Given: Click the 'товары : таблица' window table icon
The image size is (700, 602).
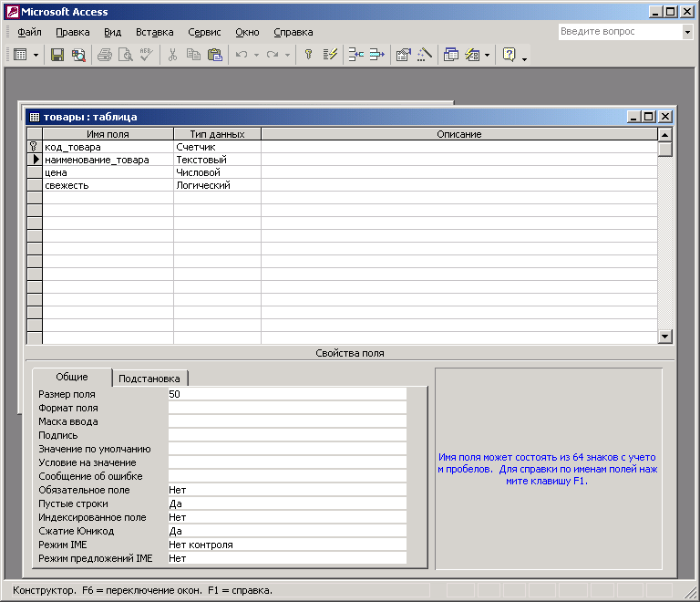Looking at the screenshot, I should tap(35, 117).
